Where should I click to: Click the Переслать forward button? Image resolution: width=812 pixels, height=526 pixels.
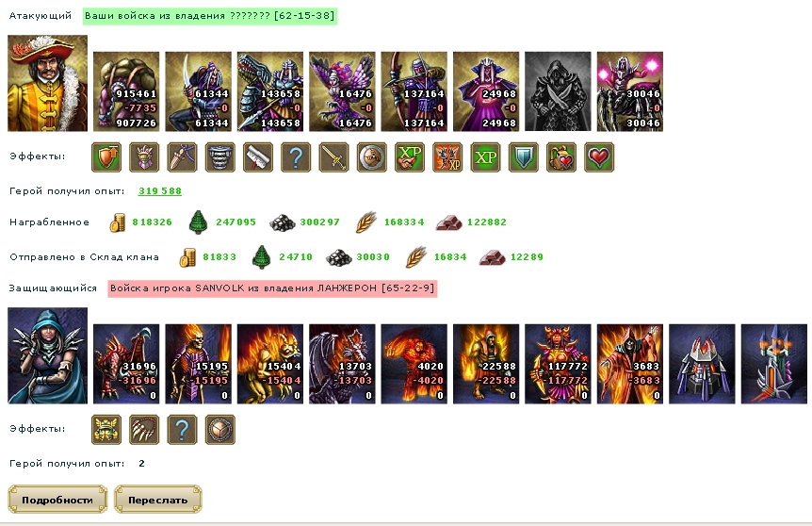(158, 500)
